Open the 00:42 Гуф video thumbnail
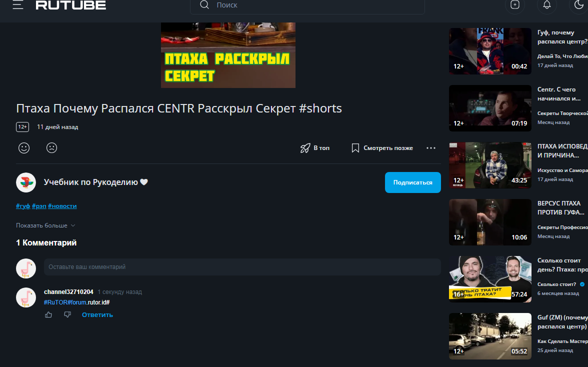The height and width of the screenshot is (367, 588). tap(490, 51)
